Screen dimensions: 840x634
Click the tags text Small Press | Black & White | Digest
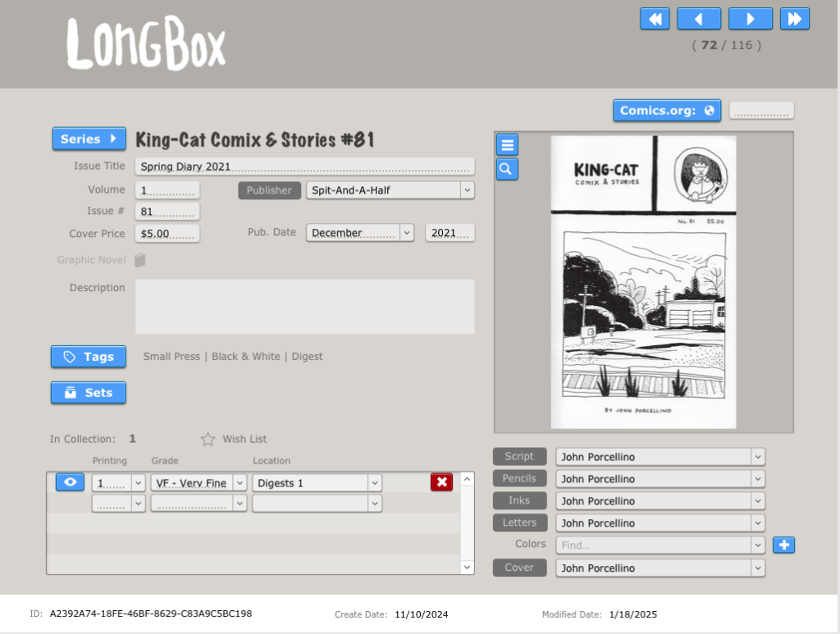click(233, 357)
